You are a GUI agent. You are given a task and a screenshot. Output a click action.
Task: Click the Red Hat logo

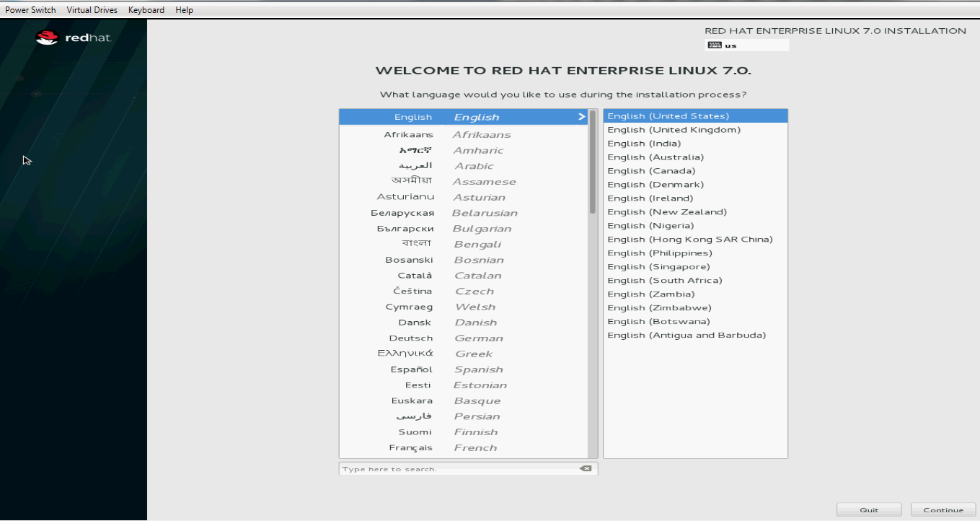(x=71, y=38)
